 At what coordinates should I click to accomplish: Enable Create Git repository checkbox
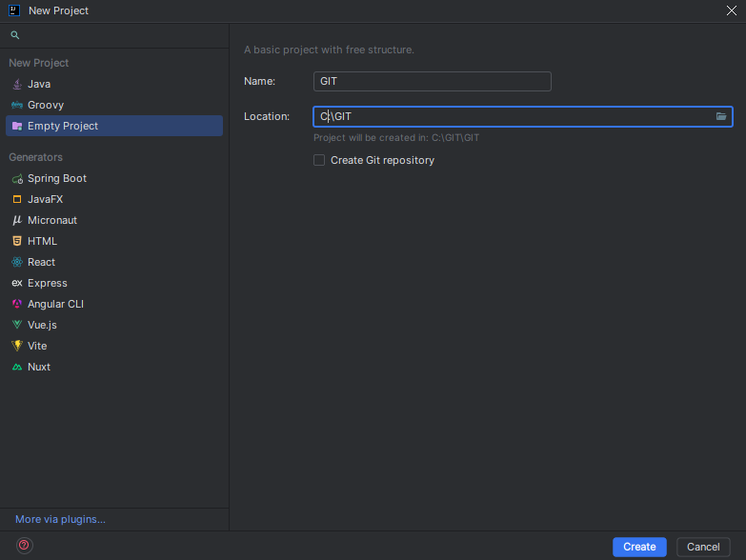(x=319, y=160)
